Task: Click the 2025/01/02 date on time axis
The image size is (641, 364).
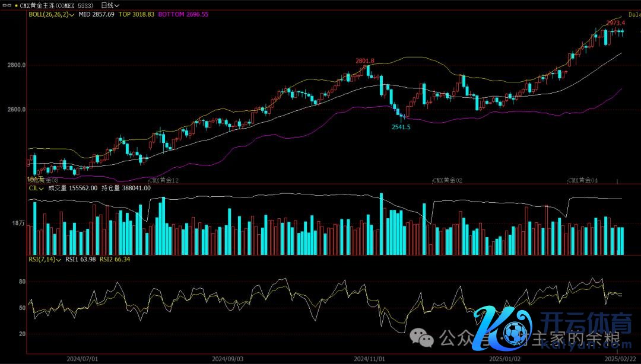Action: (506, 359)
